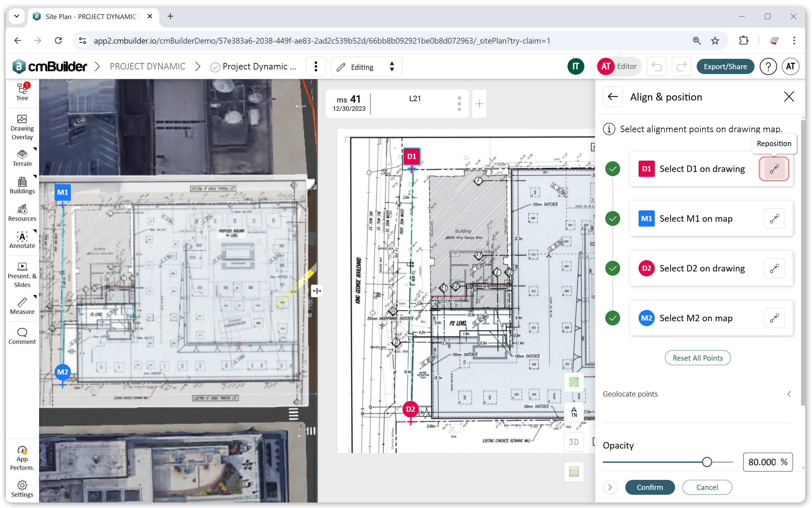Open project three-dot options menu
Screen dimensions: 812x508
316,67
